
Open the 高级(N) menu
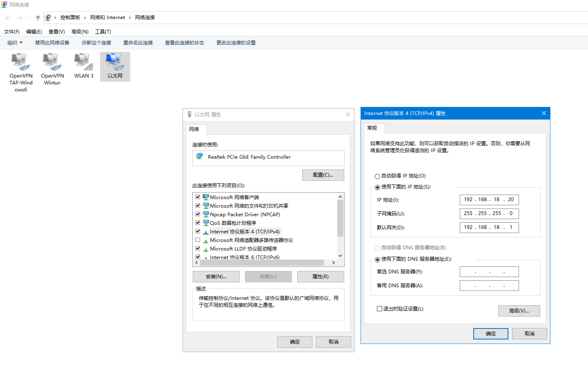pyautogui.click(x=80, y=31)
